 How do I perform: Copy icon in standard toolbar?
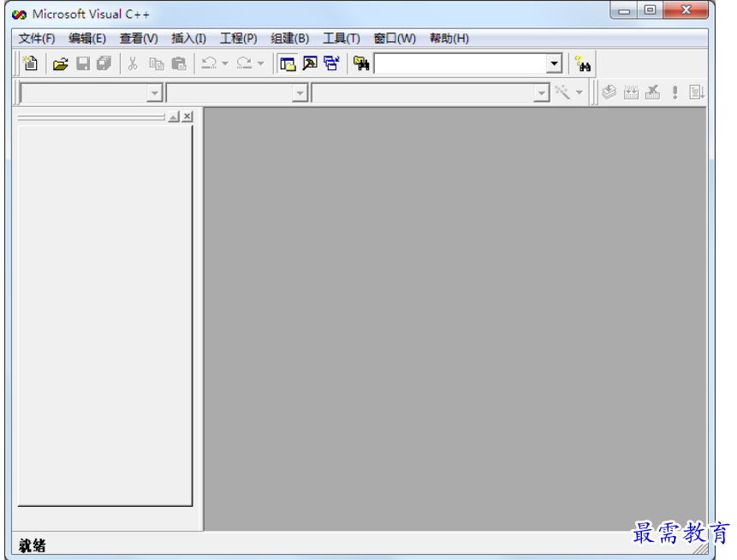click(157, 64)
